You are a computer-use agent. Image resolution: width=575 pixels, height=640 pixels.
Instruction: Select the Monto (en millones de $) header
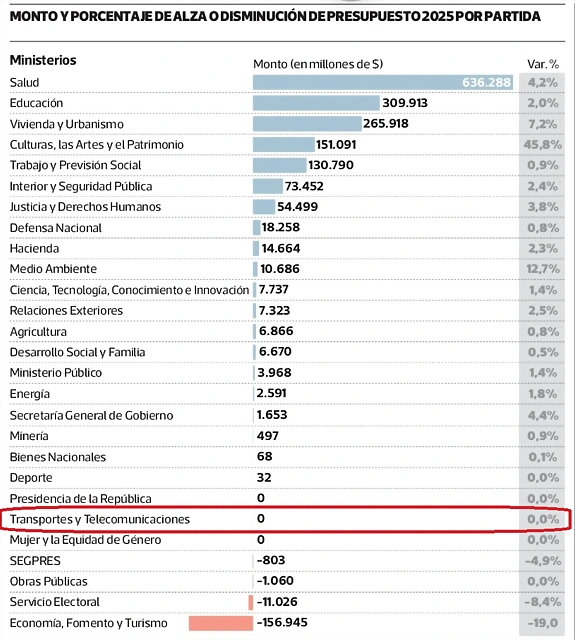[x=318, y=64]
